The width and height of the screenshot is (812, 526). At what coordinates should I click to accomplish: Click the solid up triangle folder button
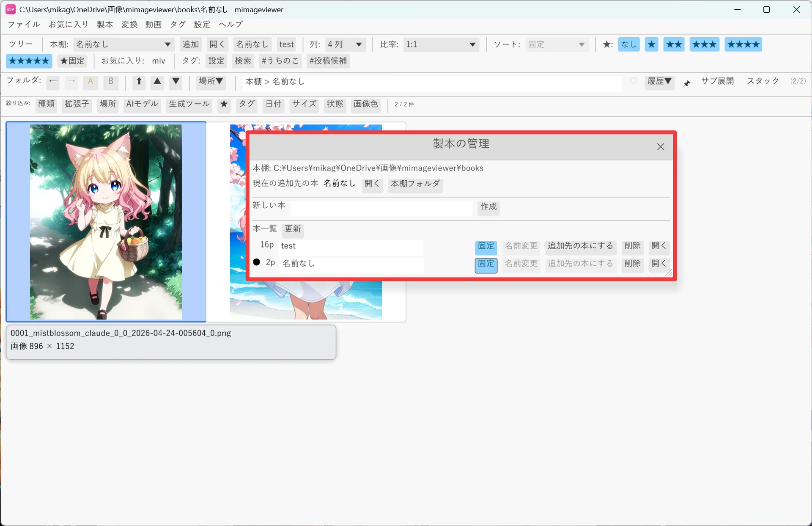[x=157, y=82]
